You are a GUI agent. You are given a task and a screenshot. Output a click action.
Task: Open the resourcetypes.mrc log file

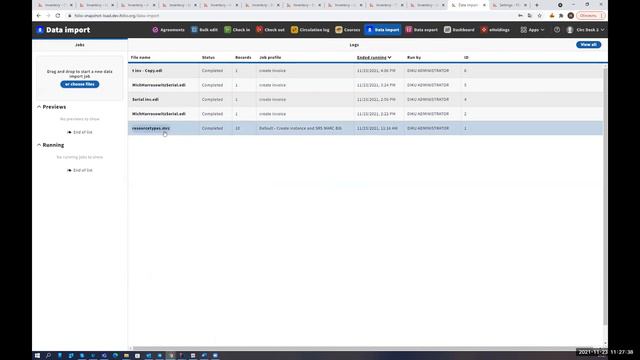pyautogui.click(x=151, y=128)
